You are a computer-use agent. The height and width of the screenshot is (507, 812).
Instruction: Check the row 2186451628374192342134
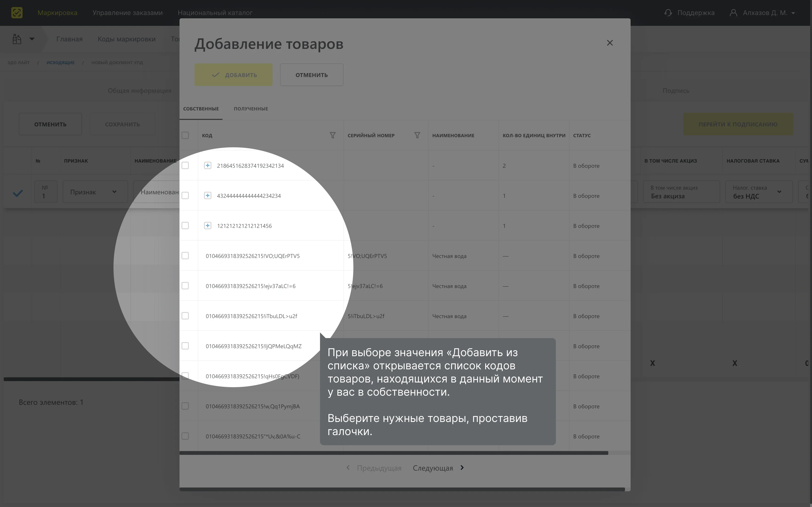coord(185,165)
